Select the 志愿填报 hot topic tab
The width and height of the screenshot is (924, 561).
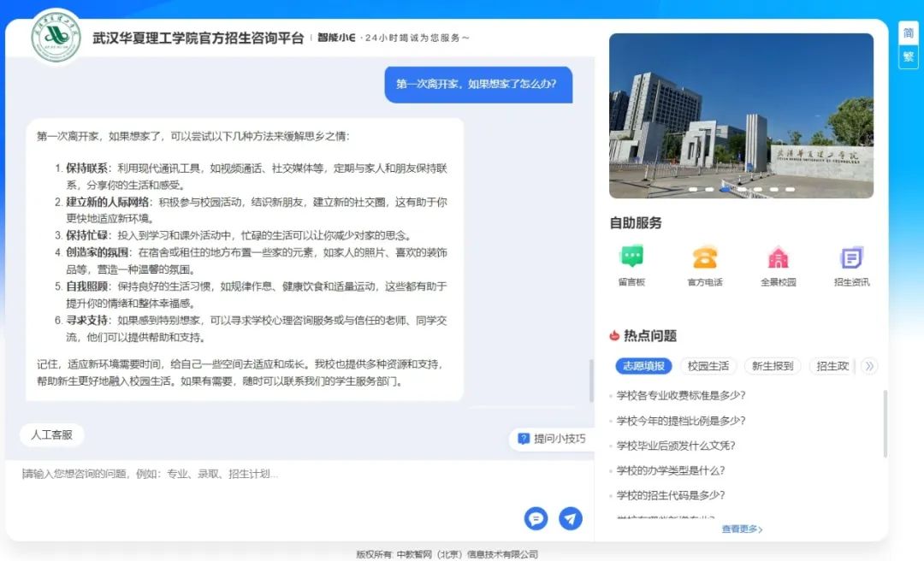tap(643, 366)
